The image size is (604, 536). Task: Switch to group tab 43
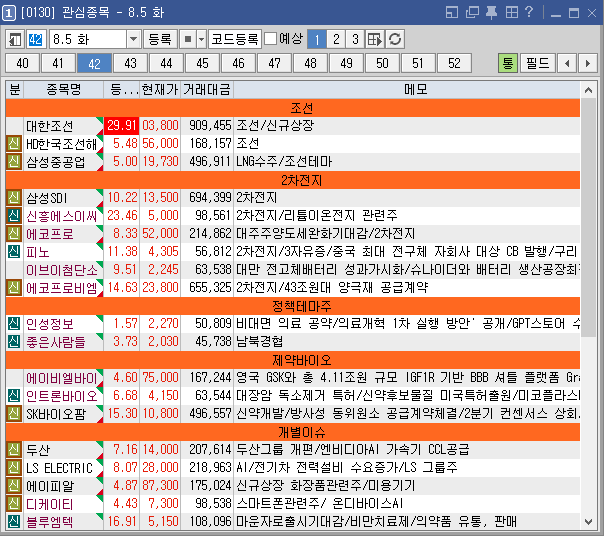130,63
